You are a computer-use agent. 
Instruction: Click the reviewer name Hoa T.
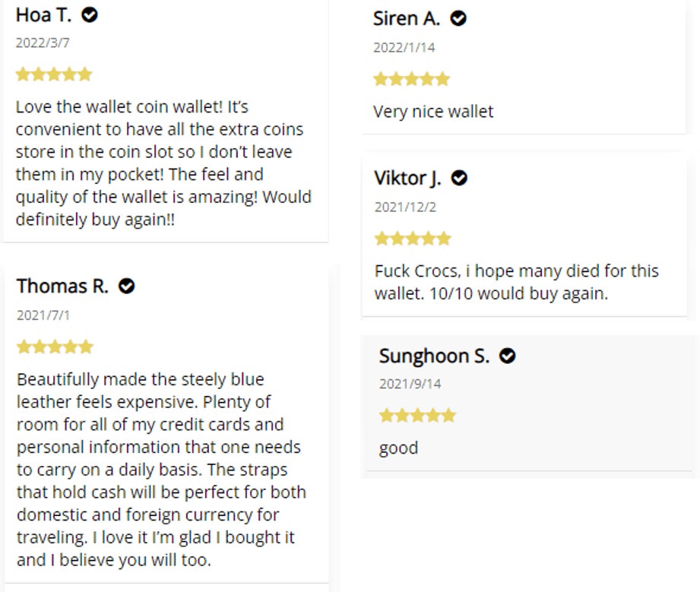[43, 14]
